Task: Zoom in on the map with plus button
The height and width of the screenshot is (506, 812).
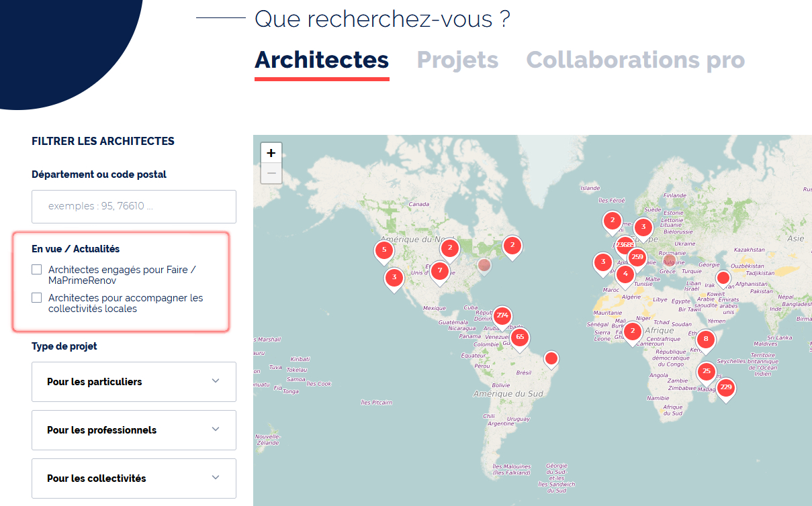Action: [x=271, y=153]
